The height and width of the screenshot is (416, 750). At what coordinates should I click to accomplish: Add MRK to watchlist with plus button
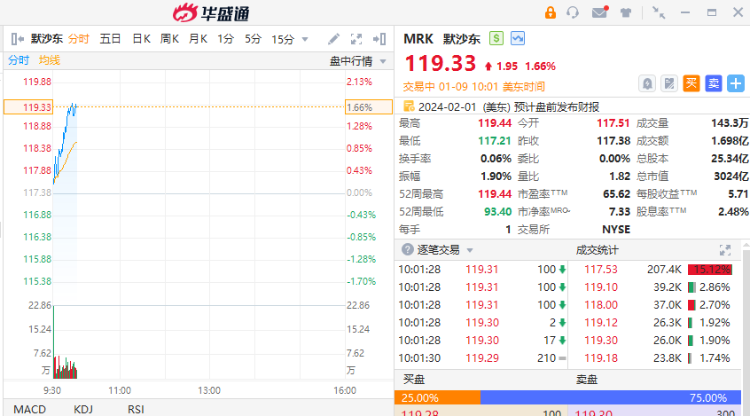tap(735, 83)
